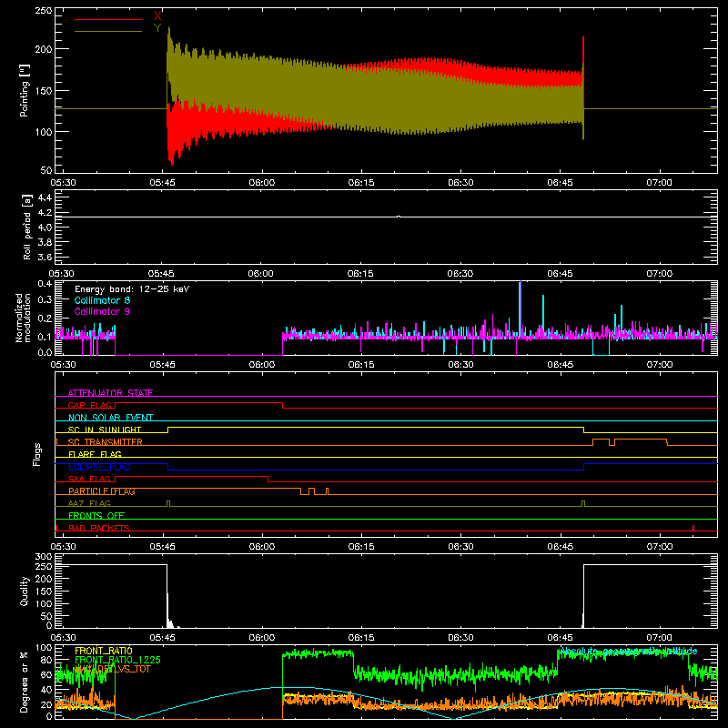Click the 06:45 tick under Quality plot

point(560,638)
